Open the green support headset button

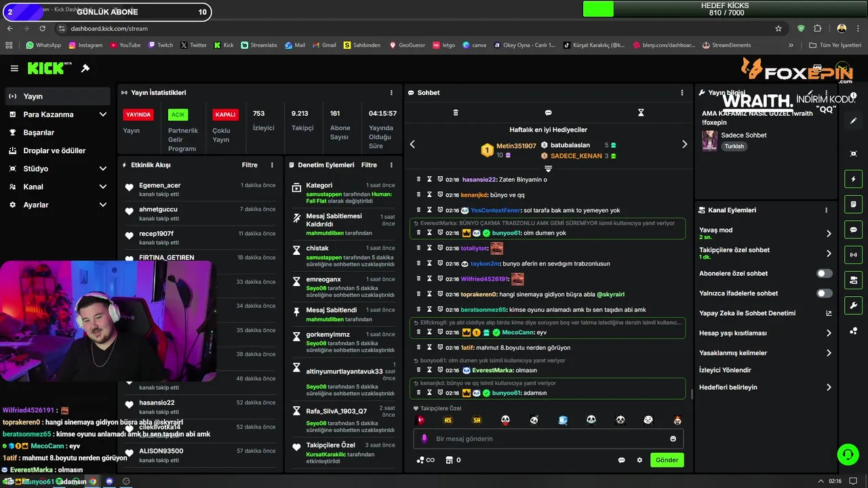(x=848, y=454)
